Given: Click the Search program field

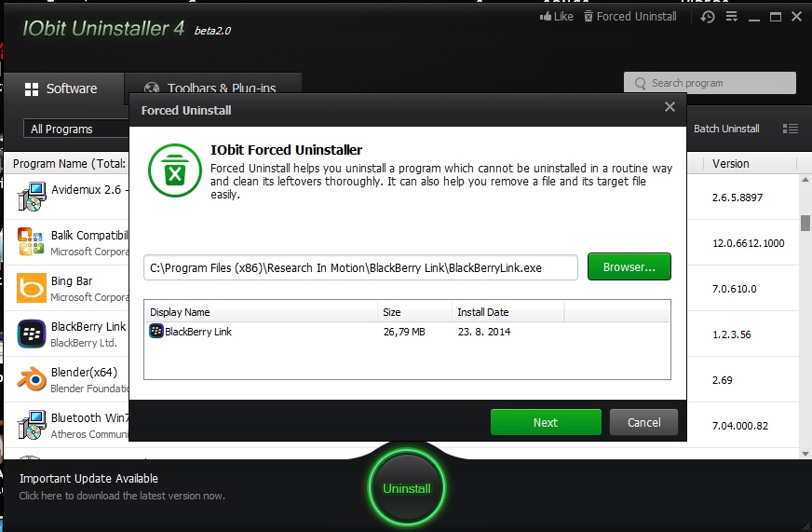Looking at the screenshot, I should tap(710, 83).
